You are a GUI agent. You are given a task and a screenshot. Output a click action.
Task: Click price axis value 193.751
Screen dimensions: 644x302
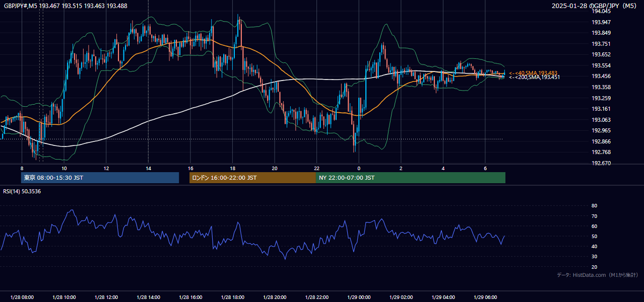(601, 44)
